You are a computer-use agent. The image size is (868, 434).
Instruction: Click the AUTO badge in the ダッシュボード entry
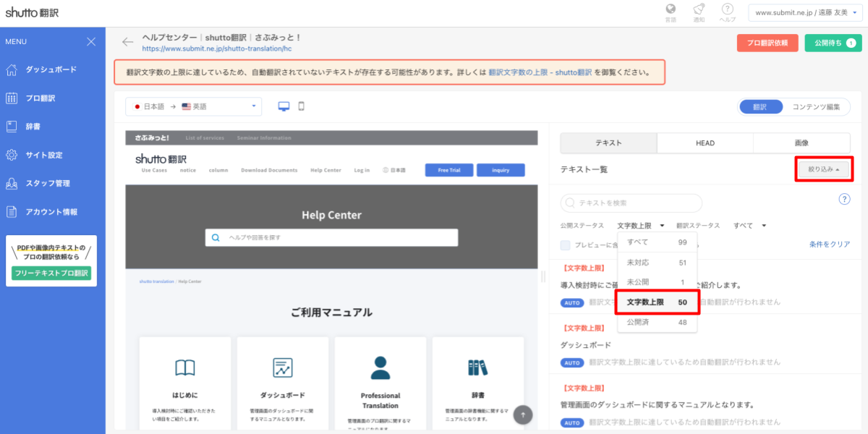click(x=572, y=362)
